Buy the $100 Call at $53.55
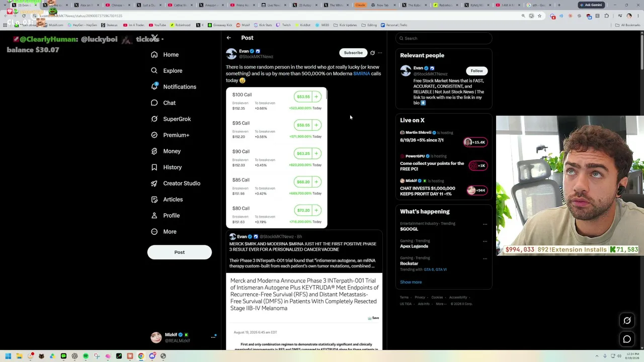644x362 pixels. (303, 97)
